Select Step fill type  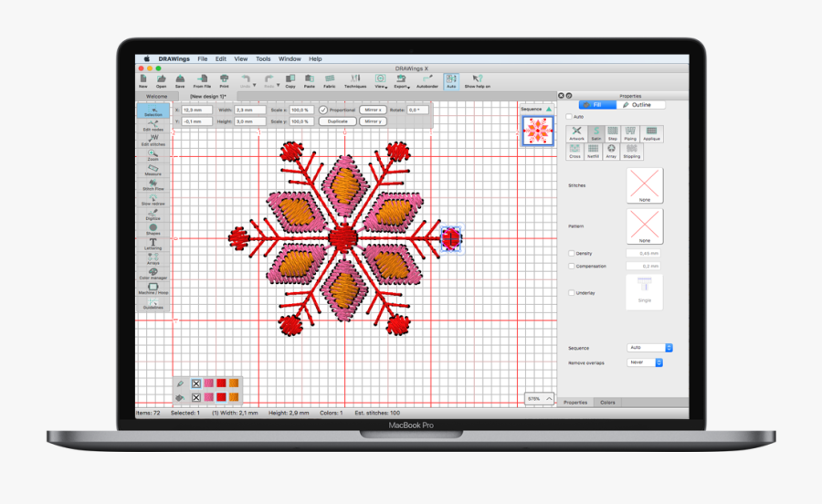click(612, 133)
